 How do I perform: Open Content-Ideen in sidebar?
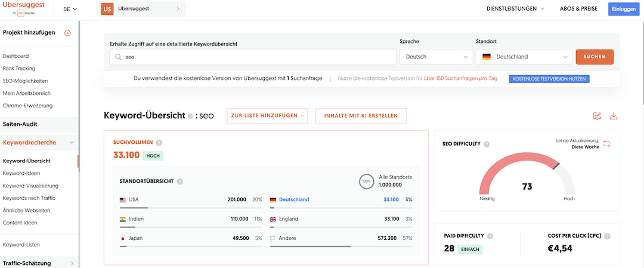(20, 223)
